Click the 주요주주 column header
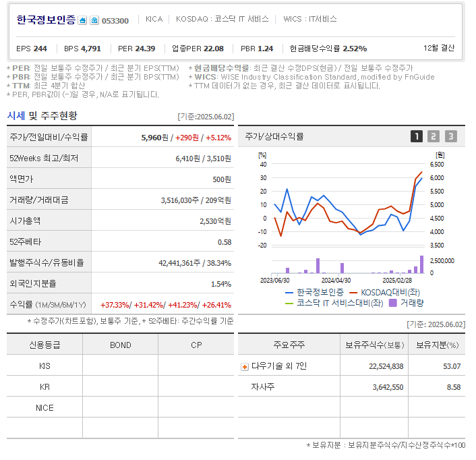The image size is (476, 460). (289, 345)
